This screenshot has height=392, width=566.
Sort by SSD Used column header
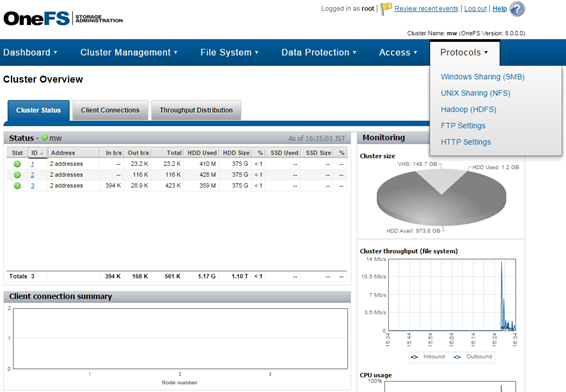coord(283,153)
